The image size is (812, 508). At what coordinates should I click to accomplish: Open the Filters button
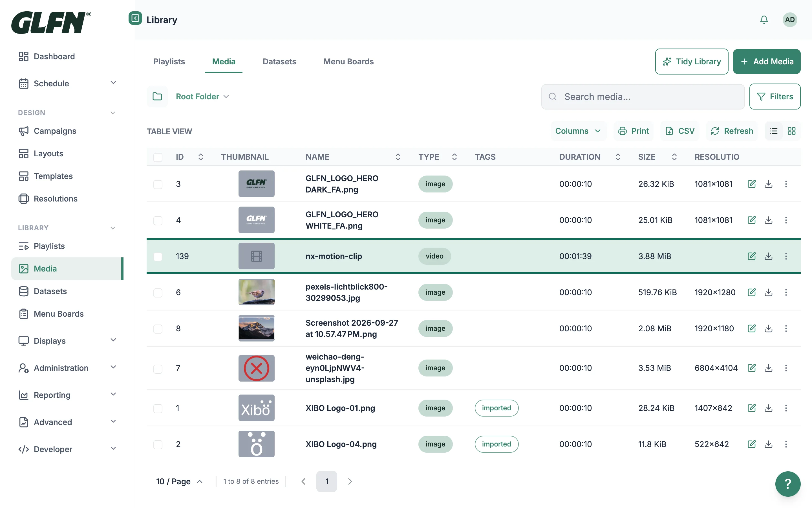[x=775, y=97]
